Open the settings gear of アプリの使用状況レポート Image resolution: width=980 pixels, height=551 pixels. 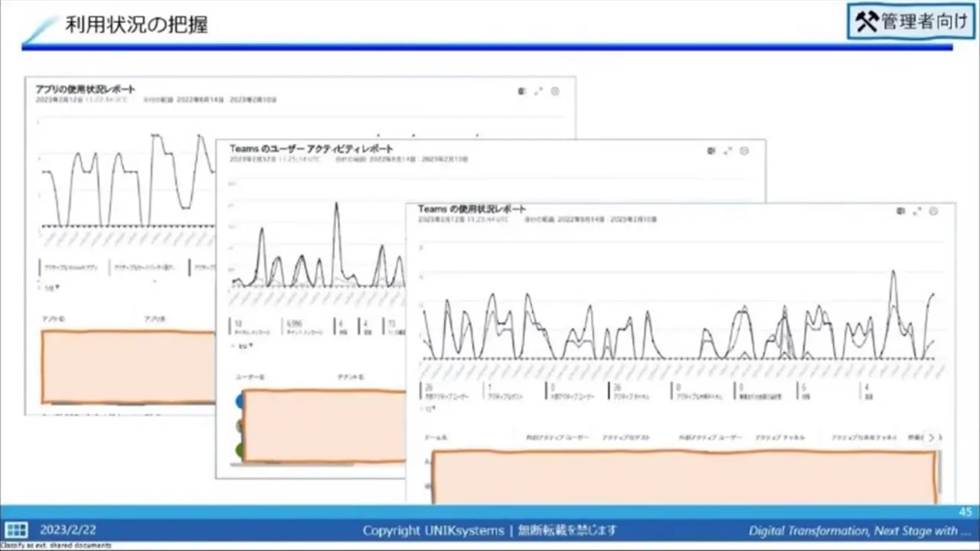[555, 91]
